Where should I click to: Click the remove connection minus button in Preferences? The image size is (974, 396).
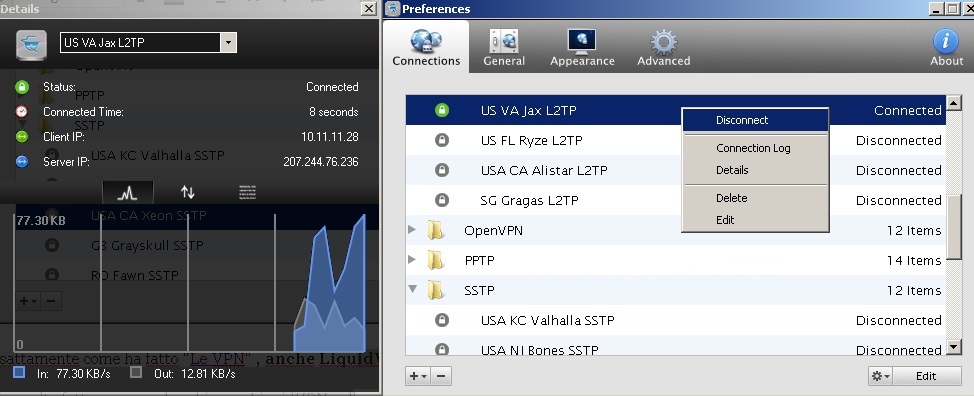click(x=441, y=376)
